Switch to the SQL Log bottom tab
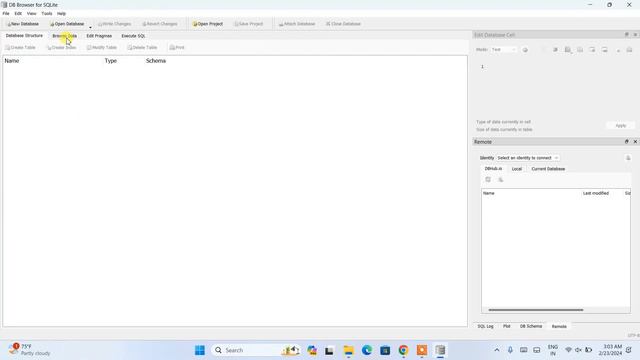 pos(485,327)
